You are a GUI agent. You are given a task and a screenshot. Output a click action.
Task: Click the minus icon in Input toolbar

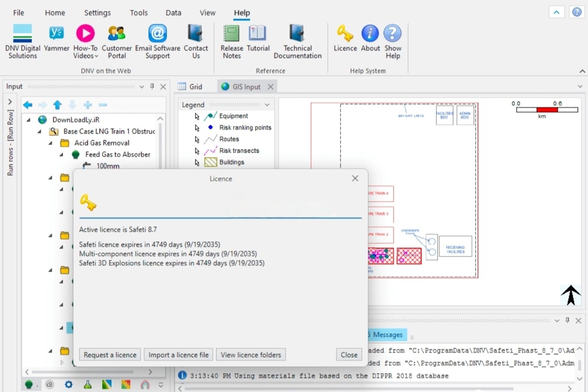pos(103,105)
